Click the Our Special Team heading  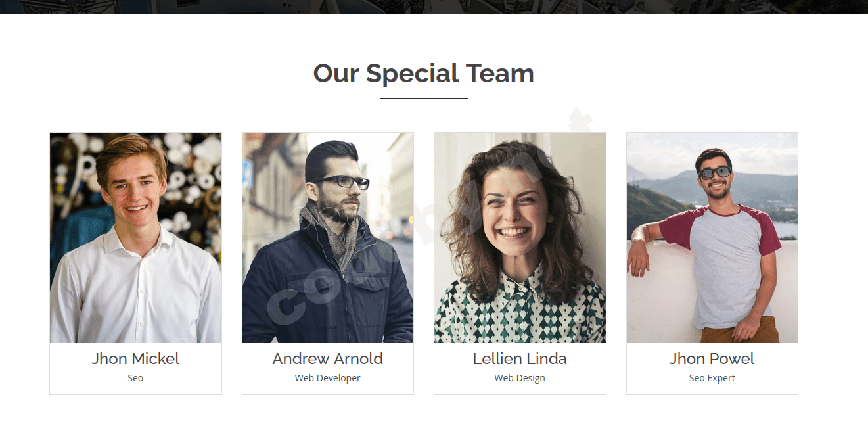coord(424,73)
